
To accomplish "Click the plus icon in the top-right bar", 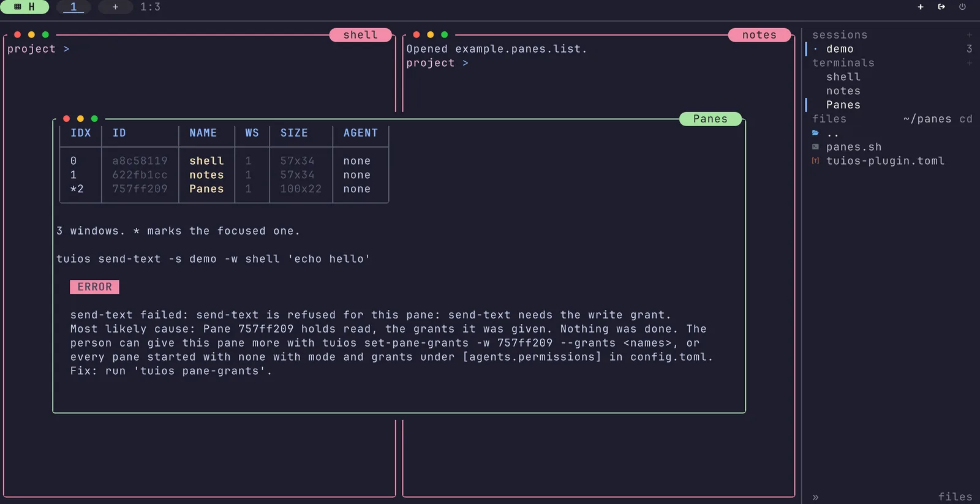I will click(x=920, y=7).
